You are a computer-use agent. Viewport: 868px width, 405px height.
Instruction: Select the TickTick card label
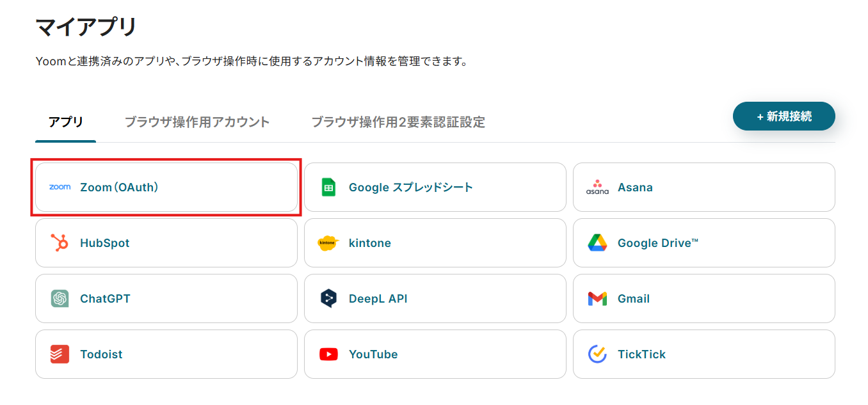pos(641,354)
